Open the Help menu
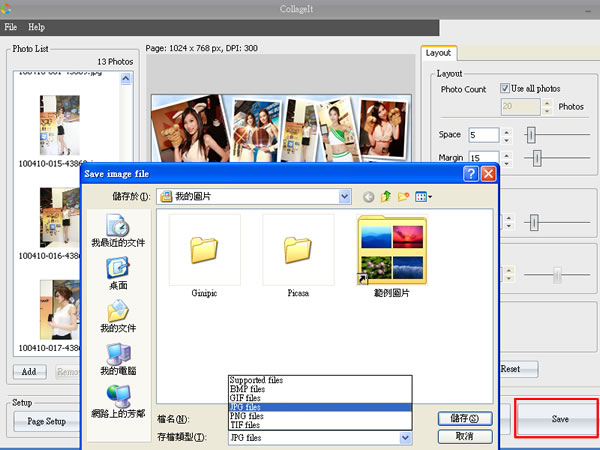600x450 pixels. [x=36, y=27]
